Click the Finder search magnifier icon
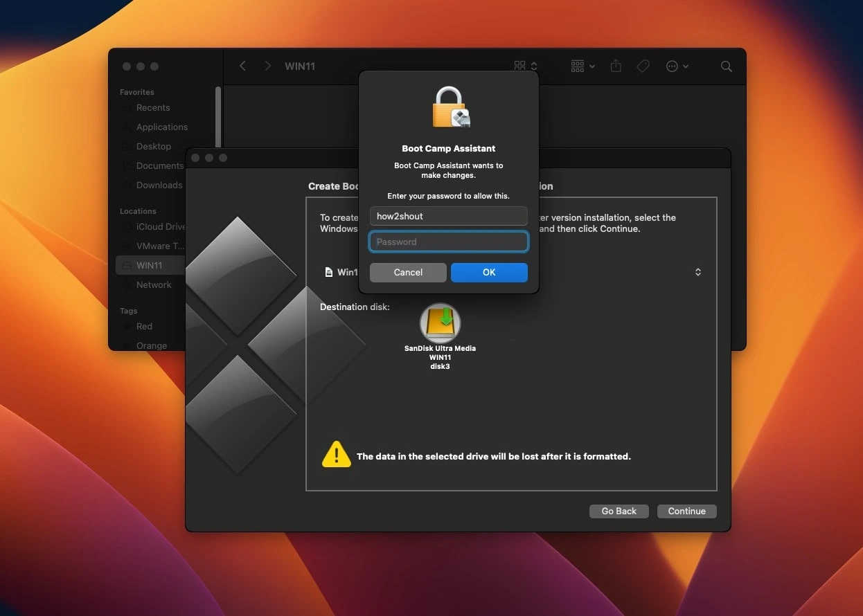 pyautogui.click(x=726, y=66)
